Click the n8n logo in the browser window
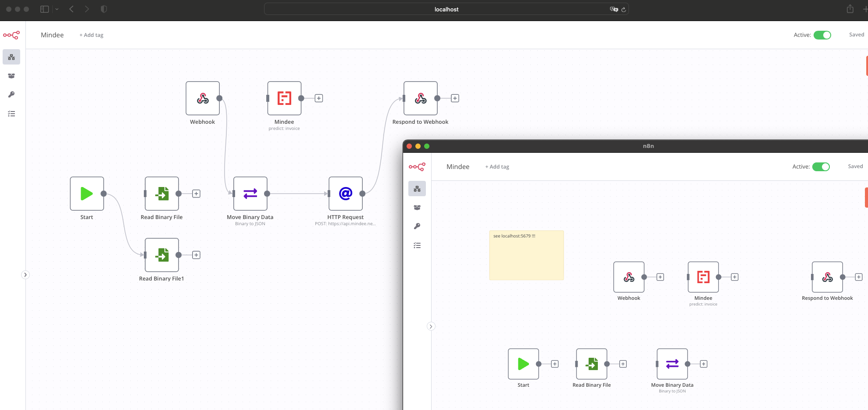The image size is (868, 410). click(11, 35)
